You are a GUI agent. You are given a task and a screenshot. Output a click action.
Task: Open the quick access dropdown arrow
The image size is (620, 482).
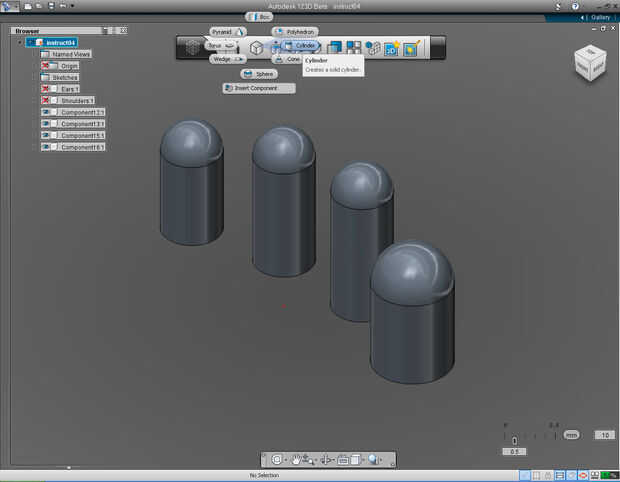coord(72,6)
